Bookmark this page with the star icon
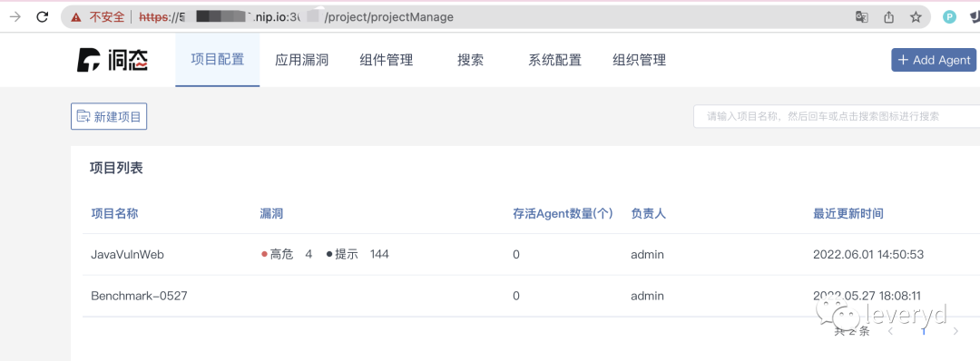980x361 pixels. [916, 17]
